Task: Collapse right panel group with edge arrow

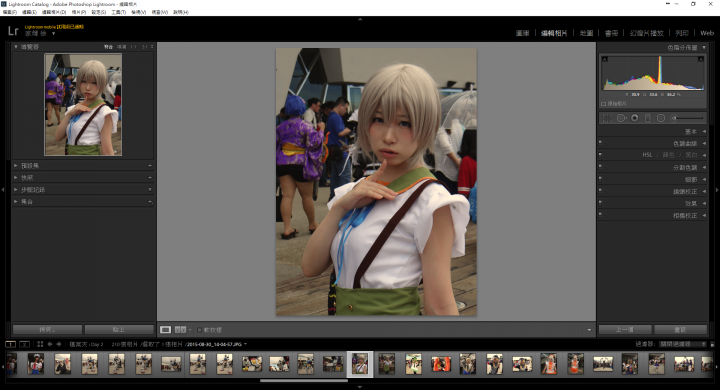Action: [x=717, y=189]
